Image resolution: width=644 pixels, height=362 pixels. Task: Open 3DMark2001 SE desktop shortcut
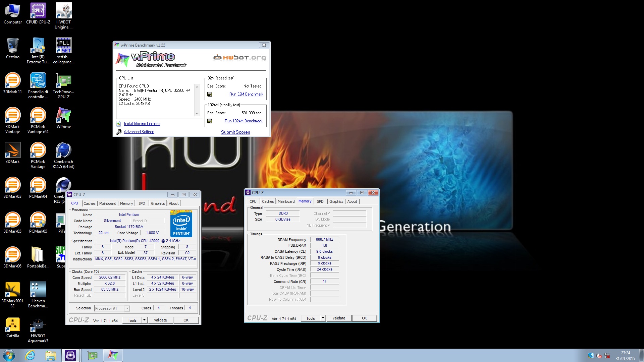tap(13, 295)
